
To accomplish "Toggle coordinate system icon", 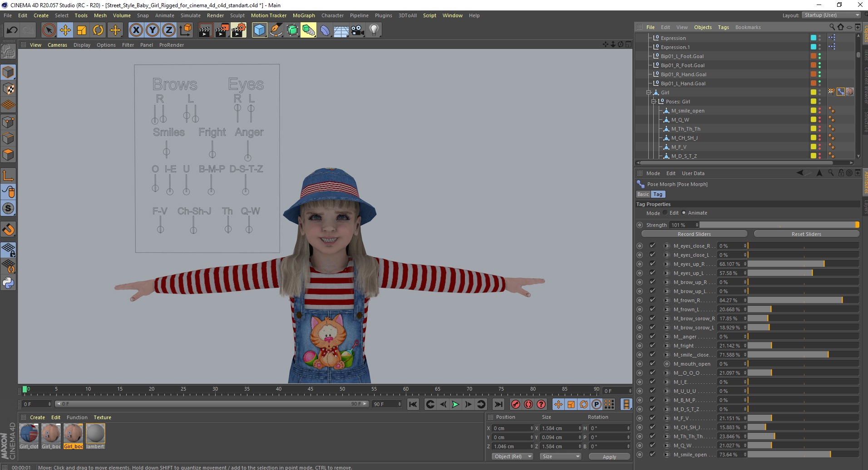I will pos(185,30).
